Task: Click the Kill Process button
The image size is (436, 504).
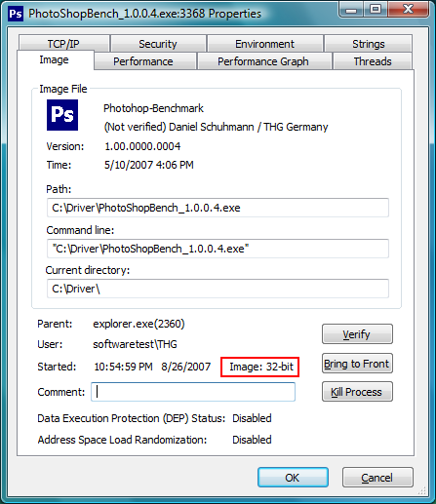Action: (x=357, y=392)
